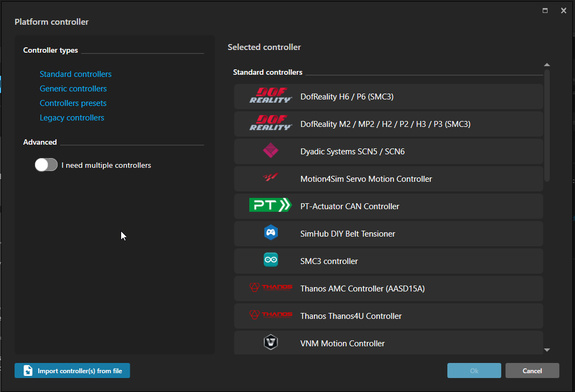
Task: Click the Dyadic Systems pink diamond icon
Action: [x=270, y=151]
